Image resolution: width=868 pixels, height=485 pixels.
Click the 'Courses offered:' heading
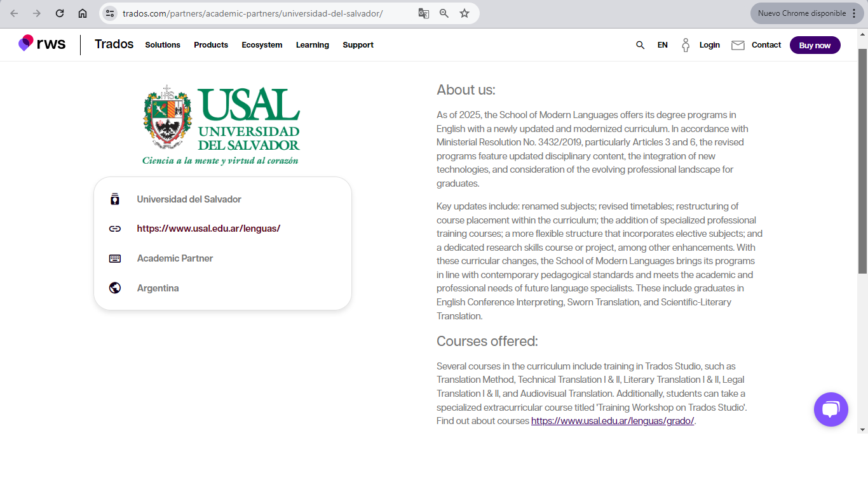pyautogui.click(x=487, y=342)
